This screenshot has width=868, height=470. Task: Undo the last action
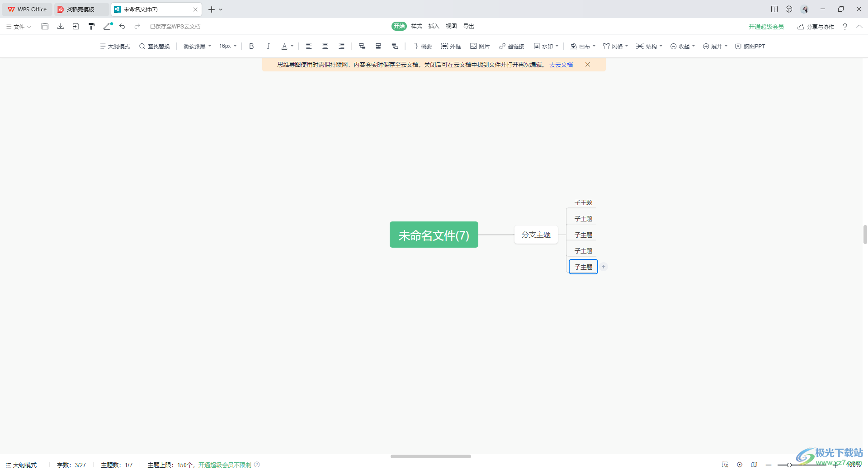pyautogui.click(x=122, y=26)
